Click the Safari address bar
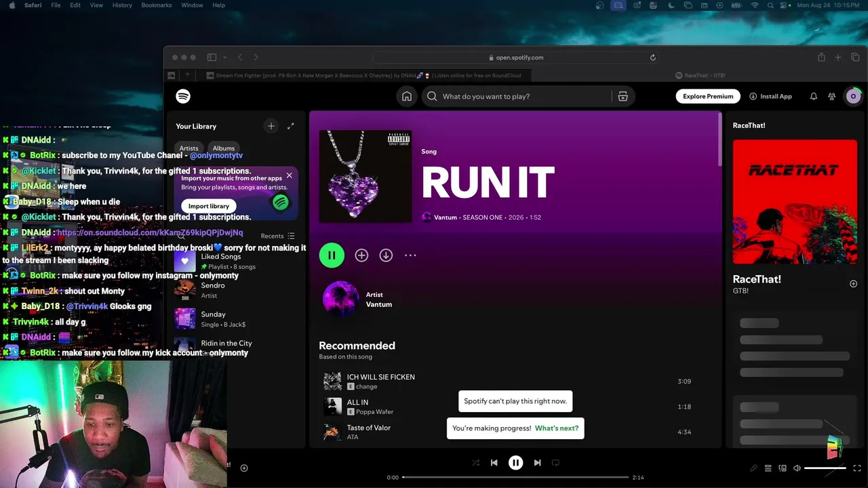The width and height of the screenshot is (868, 488). click(516, 58)
